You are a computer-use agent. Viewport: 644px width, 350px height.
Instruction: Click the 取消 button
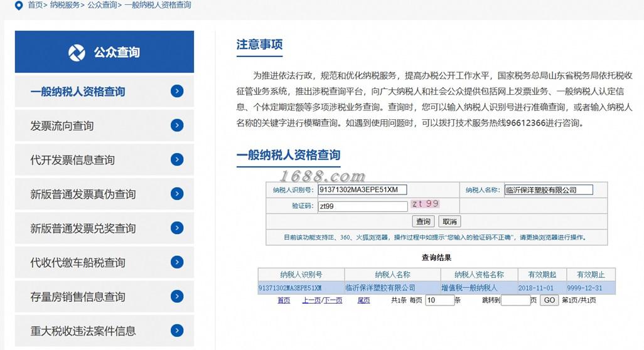tap(449, 221)
